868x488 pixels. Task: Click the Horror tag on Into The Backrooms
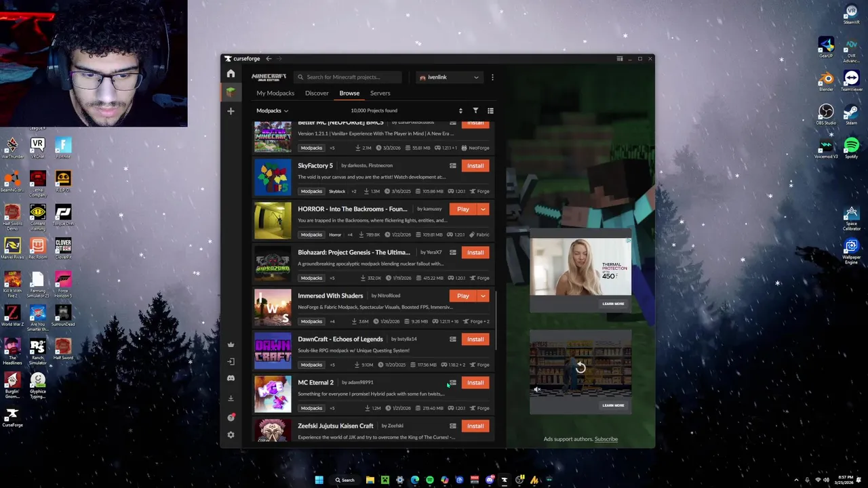tap(335, 235)
